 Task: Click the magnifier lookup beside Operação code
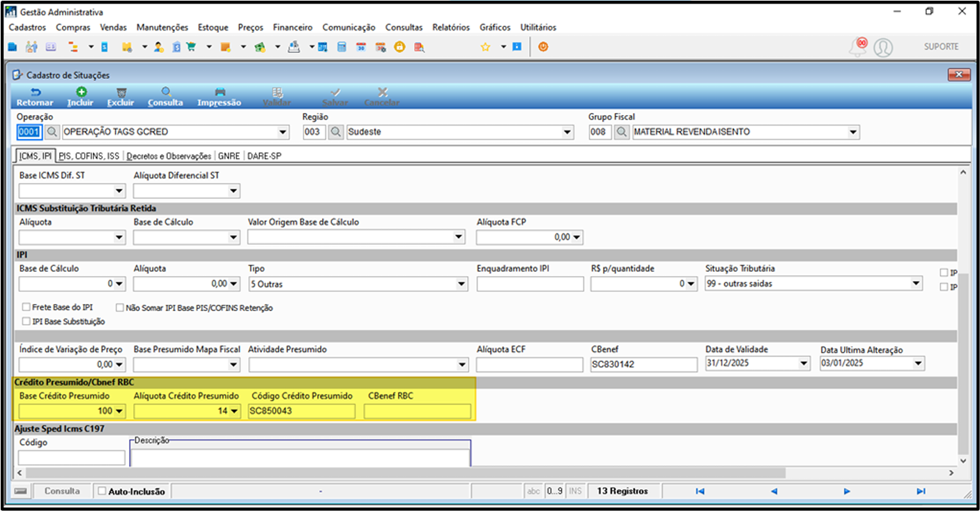[x=51, y=132]
